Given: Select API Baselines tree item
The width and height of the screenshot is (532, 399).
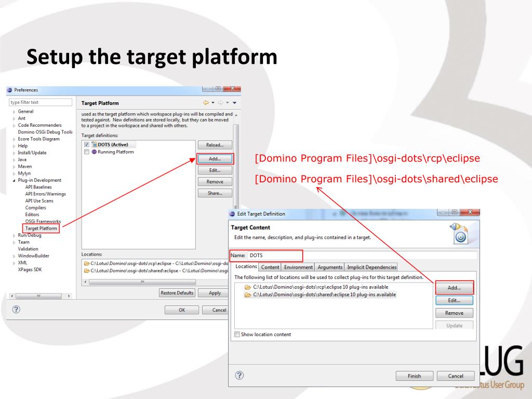Looking at the screenshot, I should point(38,187).
